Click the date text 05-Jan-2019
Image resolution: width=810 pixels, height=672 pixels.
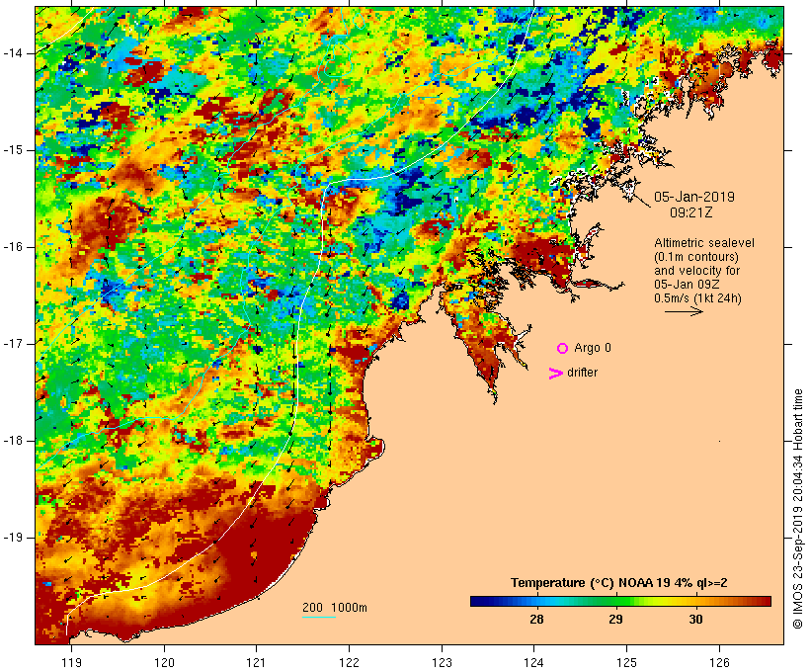[694, 197]
